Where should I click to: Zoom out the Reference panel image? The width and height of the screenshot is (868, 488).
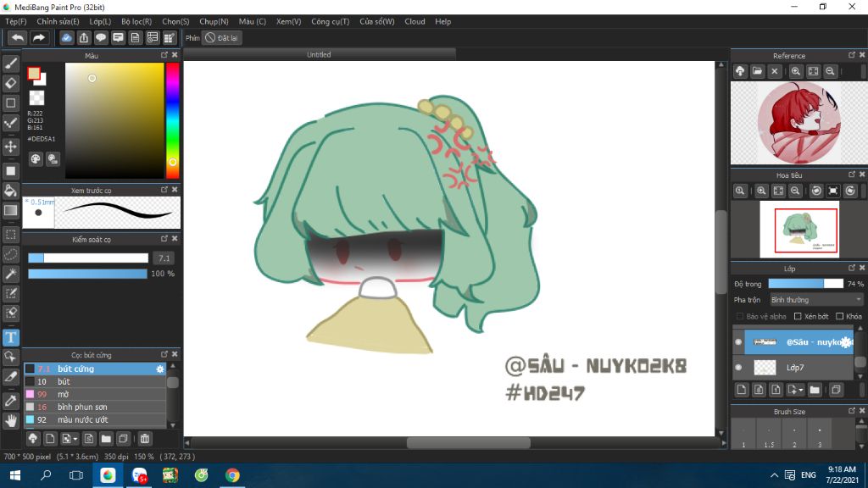(x=830, y=71)
